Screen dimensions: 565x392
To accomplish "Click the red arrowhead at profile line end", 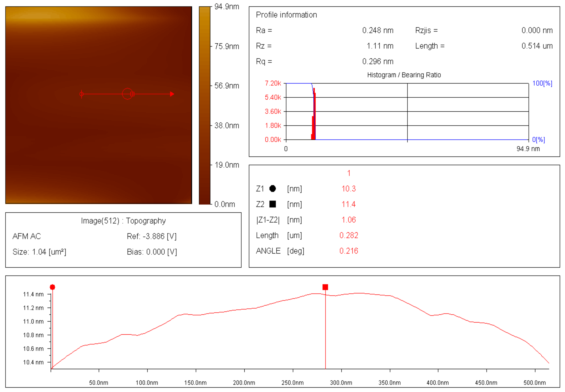I will tap(172, 94).
